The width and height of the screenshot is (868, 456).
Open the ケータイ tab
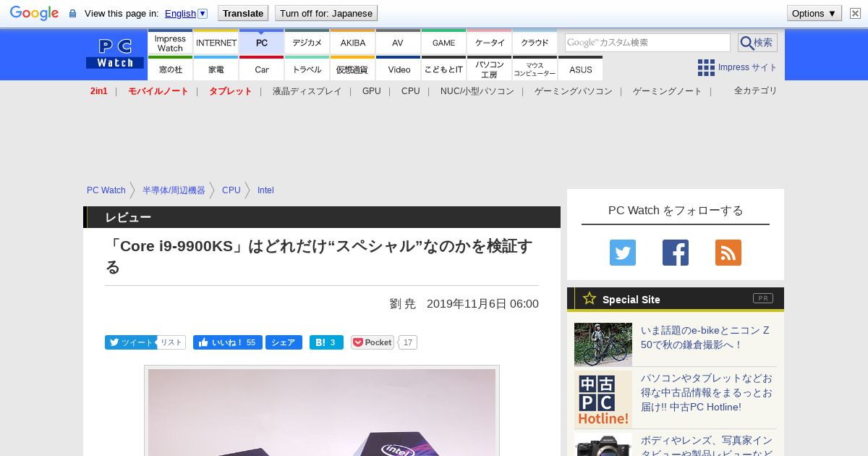(x=490, y=43)
